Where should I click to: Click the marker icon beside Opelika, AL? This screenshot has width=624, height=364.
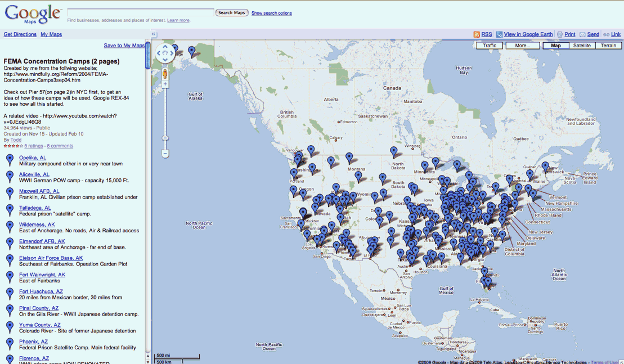click(x=10, y=160)
